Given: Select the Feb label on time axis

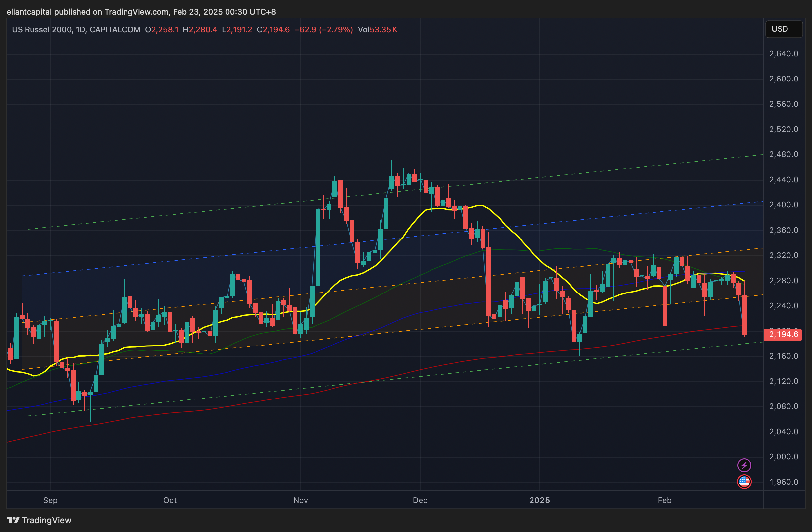Looking at the screenshot, I should (664, 500).
